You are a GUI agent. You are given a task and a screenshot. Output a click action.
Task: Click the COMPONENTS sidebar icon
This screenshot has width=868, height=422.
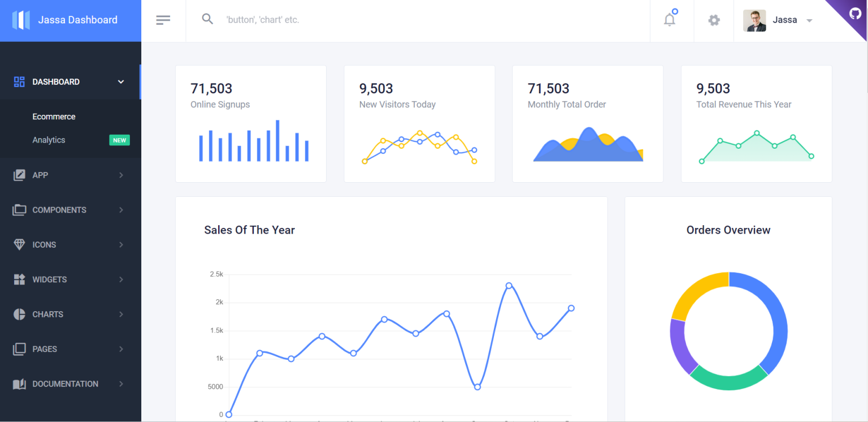[x=19, y=209]
